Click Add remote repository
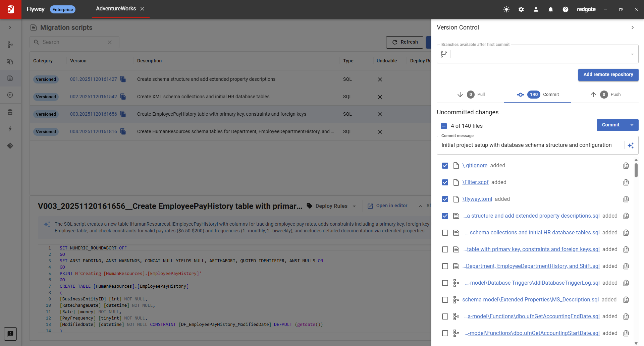This screenshot has height=346, width=644. [608, 75]
